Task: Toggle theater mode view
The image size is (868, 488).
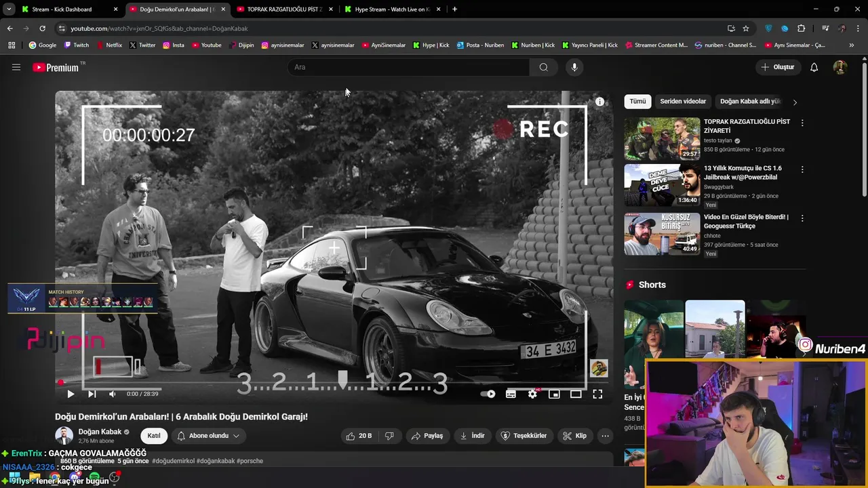Action: [576, 394]
